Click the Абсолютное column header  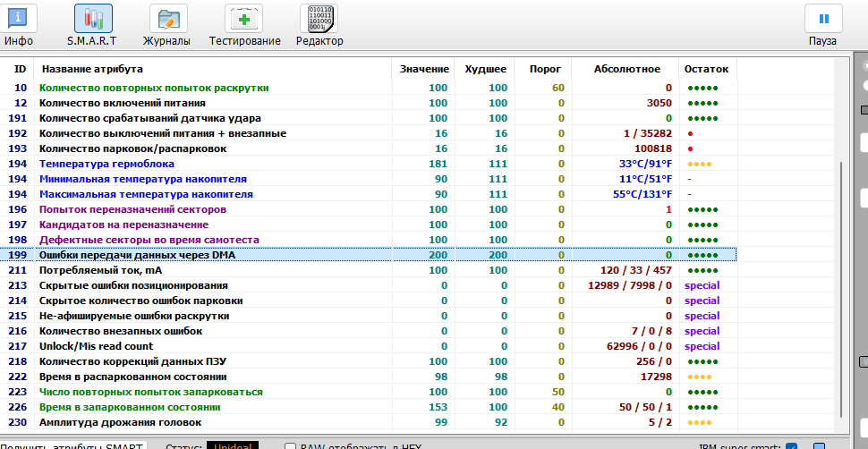[626, 69]
